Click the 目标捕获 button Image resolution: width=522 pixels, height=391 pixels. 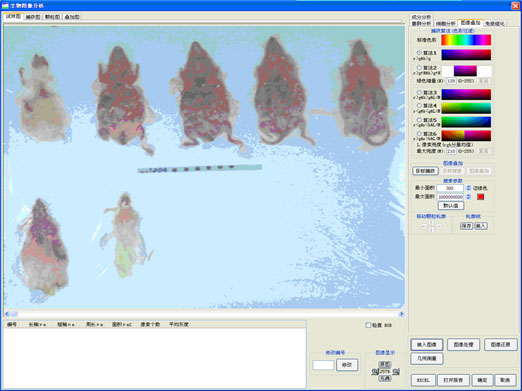tap(425, 171)
